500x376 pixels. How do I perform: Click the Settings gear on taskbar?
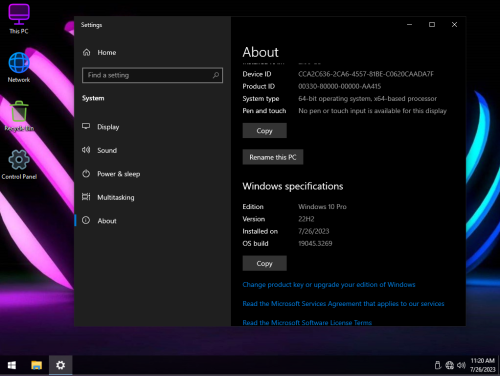(60, 365)
